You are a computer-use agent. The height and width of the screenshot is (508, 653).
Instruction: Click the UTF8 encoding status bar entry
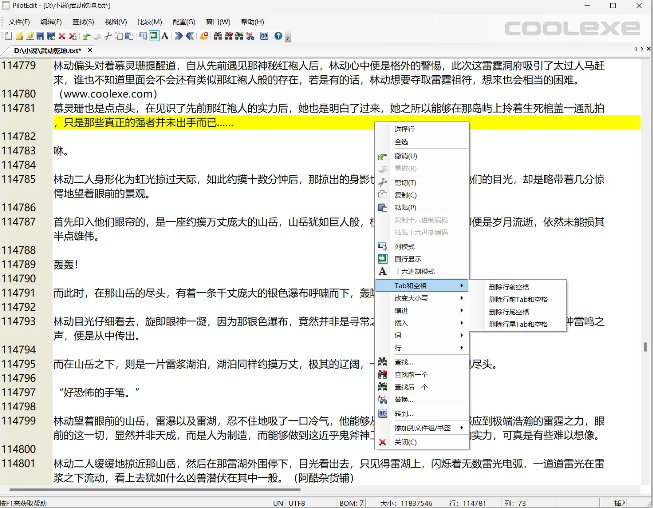click(297, 503)
